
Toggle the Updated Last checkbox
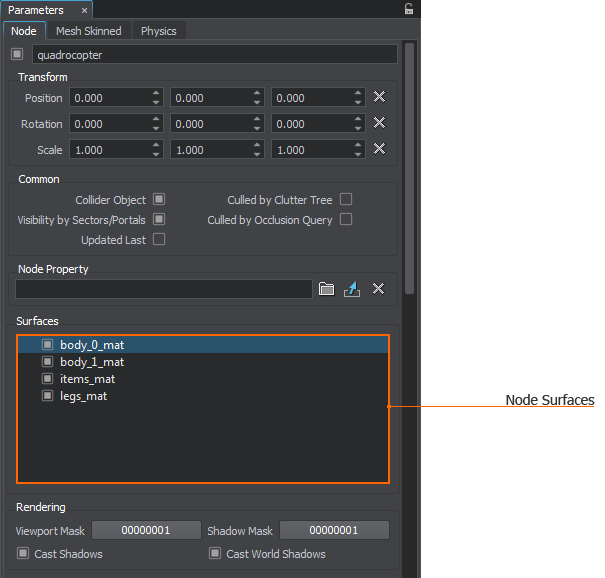click(x=159, y=240)
